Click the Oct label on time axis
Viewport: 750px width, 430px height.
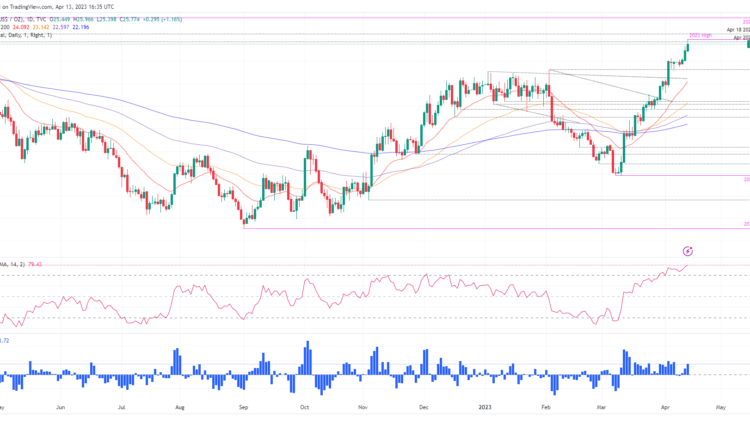pos(303,408)
